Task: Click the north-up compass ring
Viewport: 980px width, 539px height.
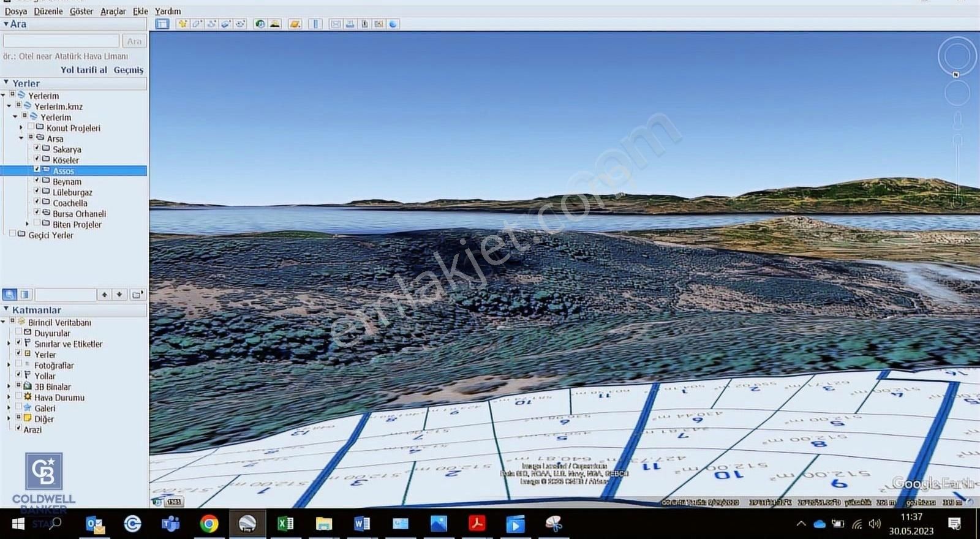Action: pyautogui.click(x=957, y=56)
